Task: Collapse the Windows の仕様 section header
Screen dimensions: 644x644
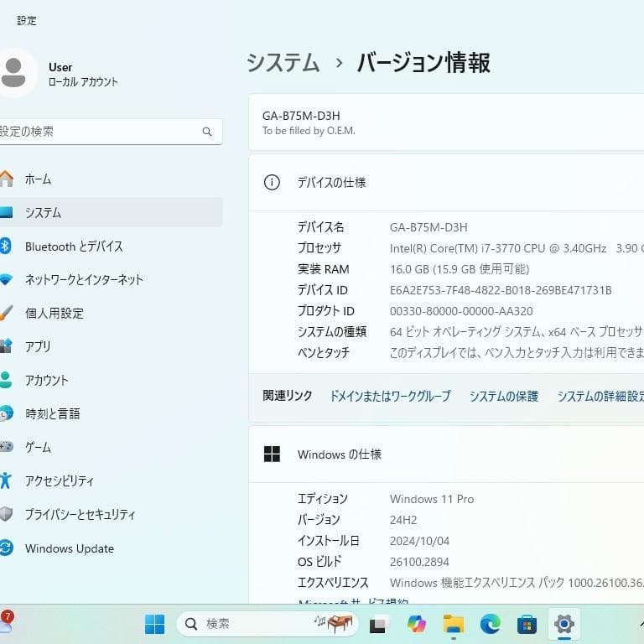Action: point(446,454)
